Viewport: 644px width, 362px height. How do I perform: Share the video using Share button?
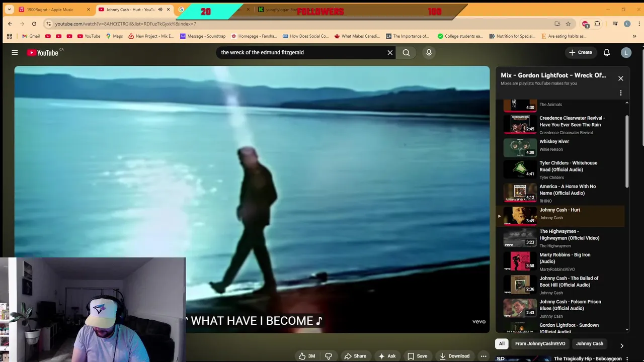(x=355, y=356)
